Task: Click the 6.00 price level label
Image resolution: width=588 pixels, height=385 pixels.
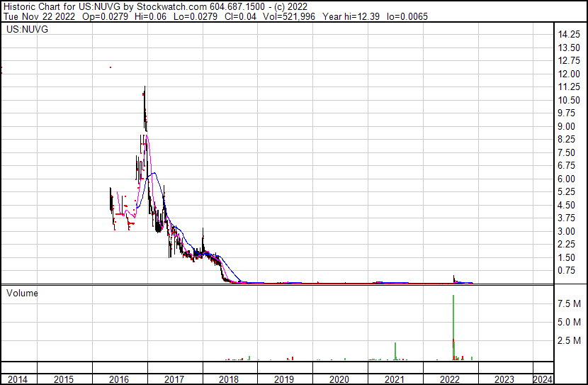Action: [x=567, y=179]
